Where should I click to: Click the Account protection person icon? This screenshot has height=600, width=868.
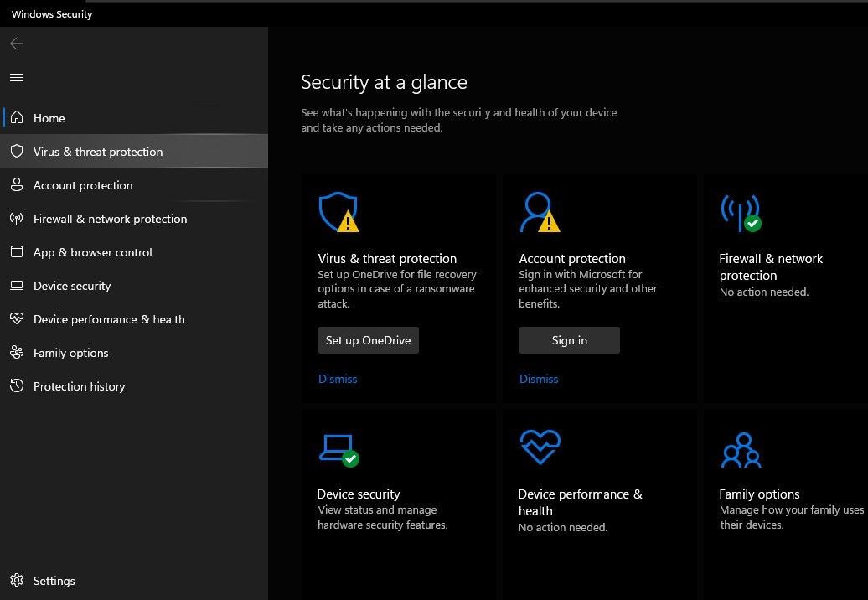pos(539,211)
